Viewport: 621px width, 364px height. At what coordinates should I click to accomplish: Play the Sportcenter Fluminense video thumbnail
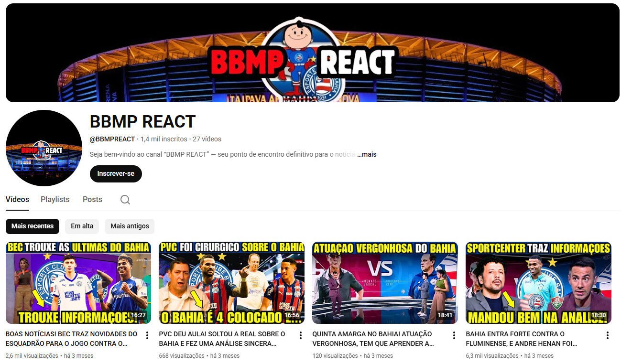[x=538, y=282]
